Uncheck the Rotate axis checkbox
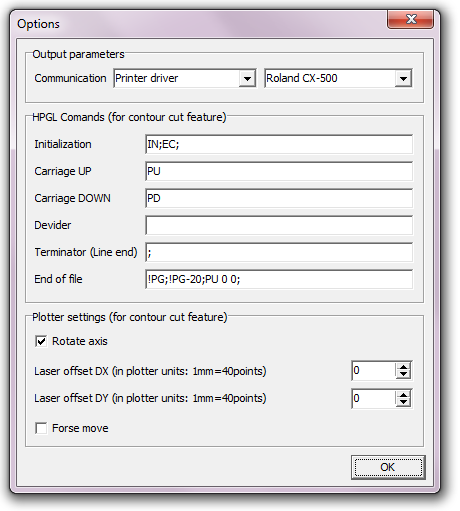460x511 pixels. pos(41,341)
